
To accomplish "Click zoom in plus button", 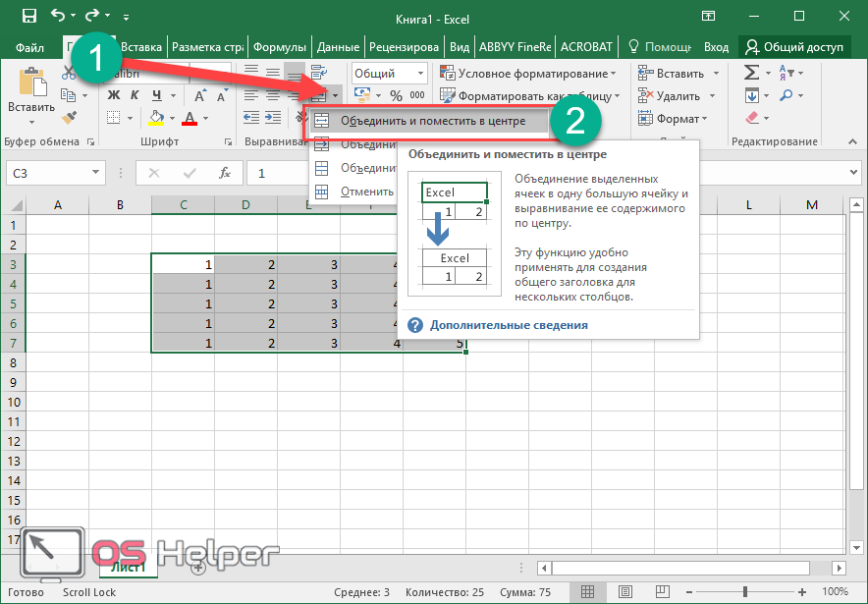I will [802, 592].
